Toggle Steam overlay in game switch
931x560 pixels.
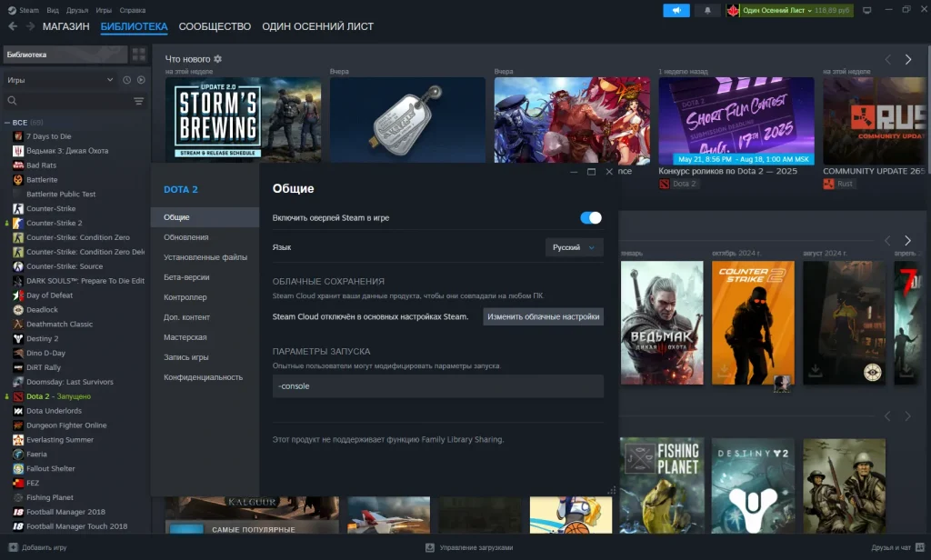click(x=591, y=218)
